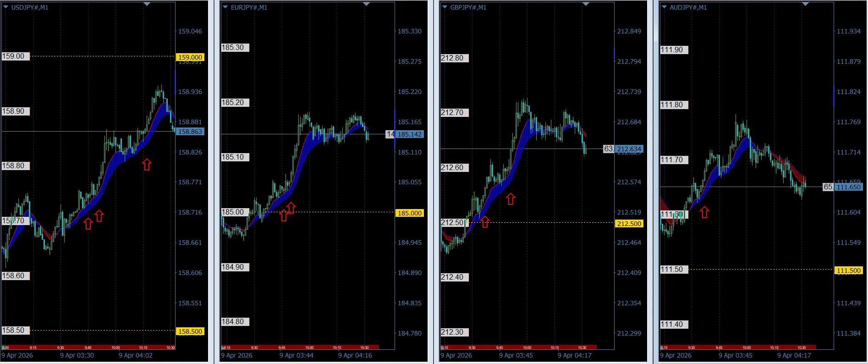
Task: Click the chart shift marker atop USDJPY chart
Action: point(147,4)
